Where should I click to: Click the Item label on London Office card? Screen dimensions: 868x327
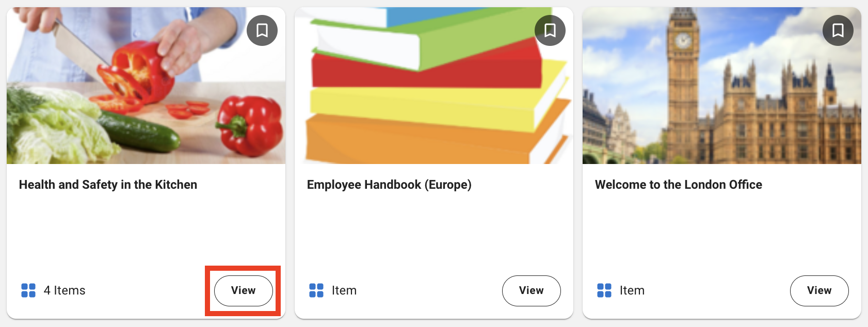pos(632,290)
